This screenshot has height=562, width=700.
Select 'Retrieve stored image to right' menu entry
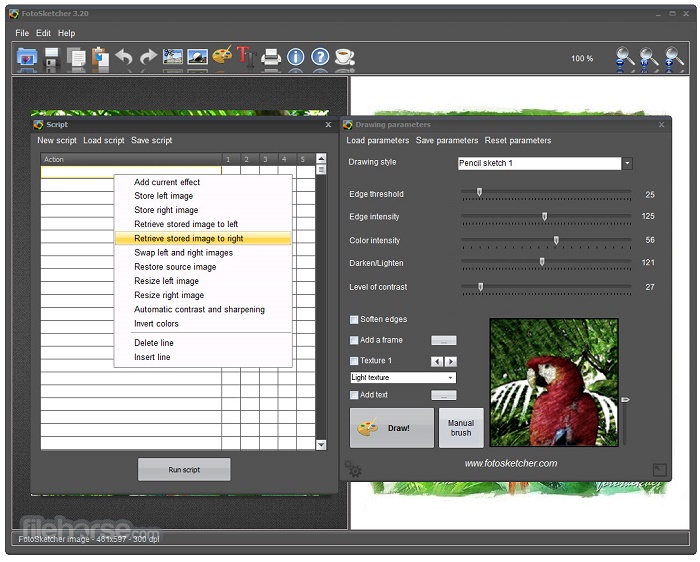coord(189,239)
